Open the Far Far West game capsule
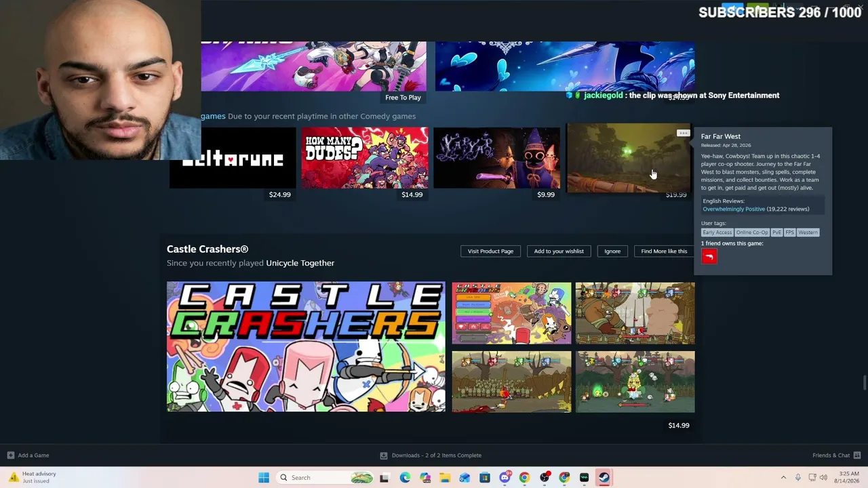868x488 pixels. [x=629, y=158]
